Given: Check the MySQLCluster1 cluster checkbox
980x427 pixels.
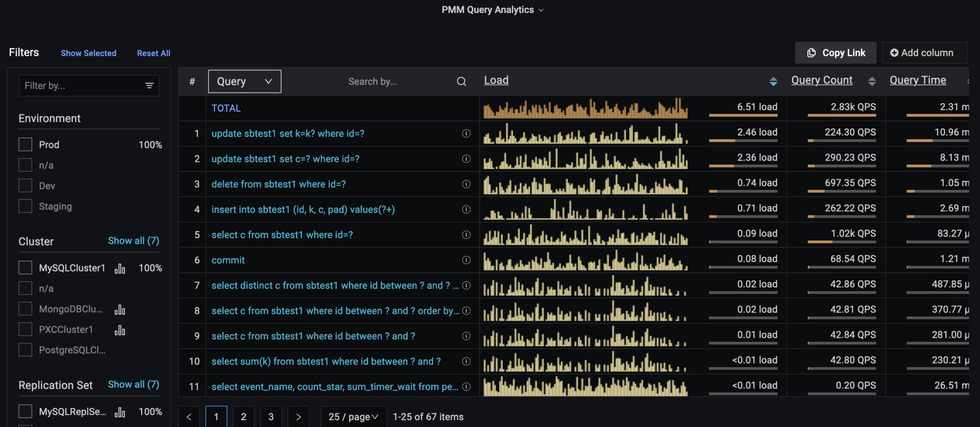Looking at the screenshot, I should point(25,267).
